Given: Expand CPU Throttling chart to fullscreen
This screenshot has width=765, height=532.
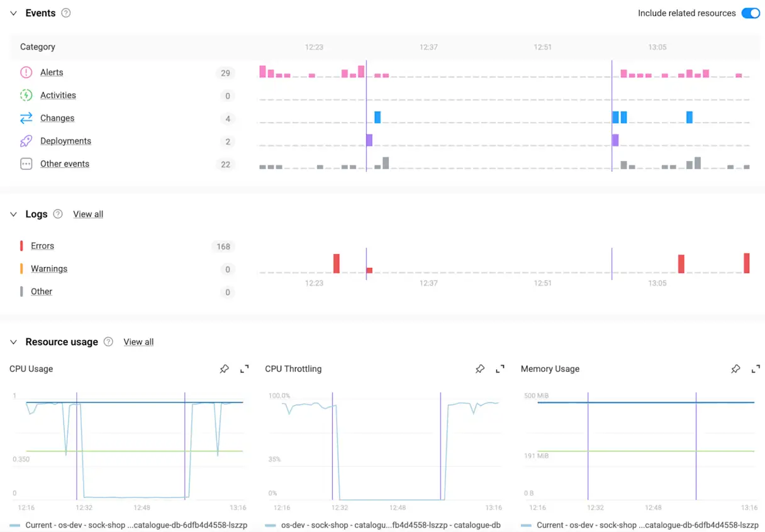Looking at the screenshot, I should pyautogui.click(x=500, y=369).
